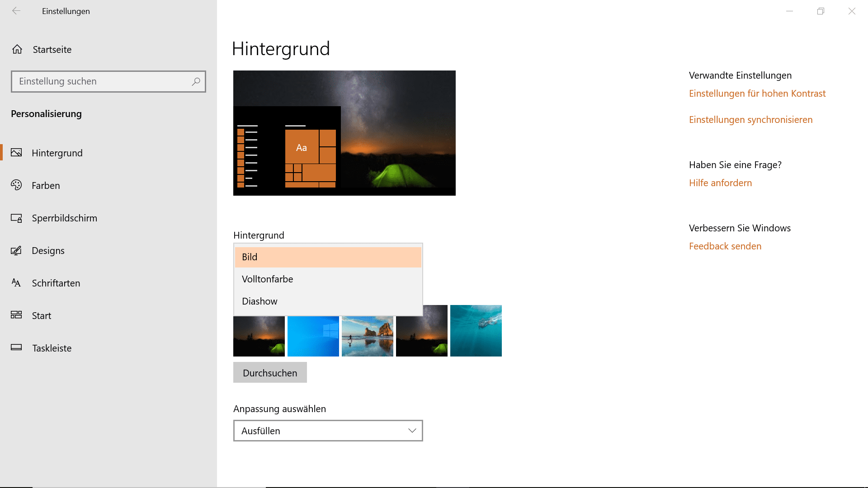Click the Taskleiste icon in sidebar
The width and height of the screenshot is (868, 488).
(x=16, y=347)
